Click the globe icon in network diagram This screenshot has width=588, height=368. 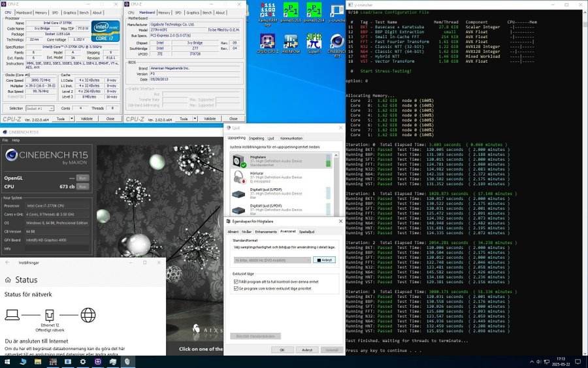[x=88, y=315]
